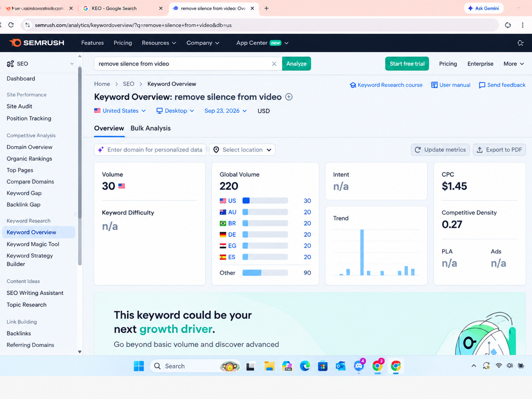This screenshot has height=399, width=532.
Task: Clear the keyword search field with X
Action: [274, 64]
